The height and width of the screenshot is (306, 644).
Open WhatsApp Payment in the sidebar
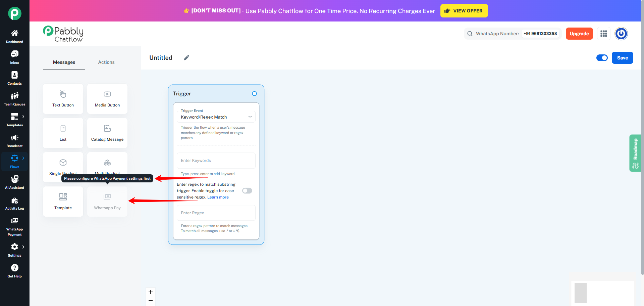point(14,227)
